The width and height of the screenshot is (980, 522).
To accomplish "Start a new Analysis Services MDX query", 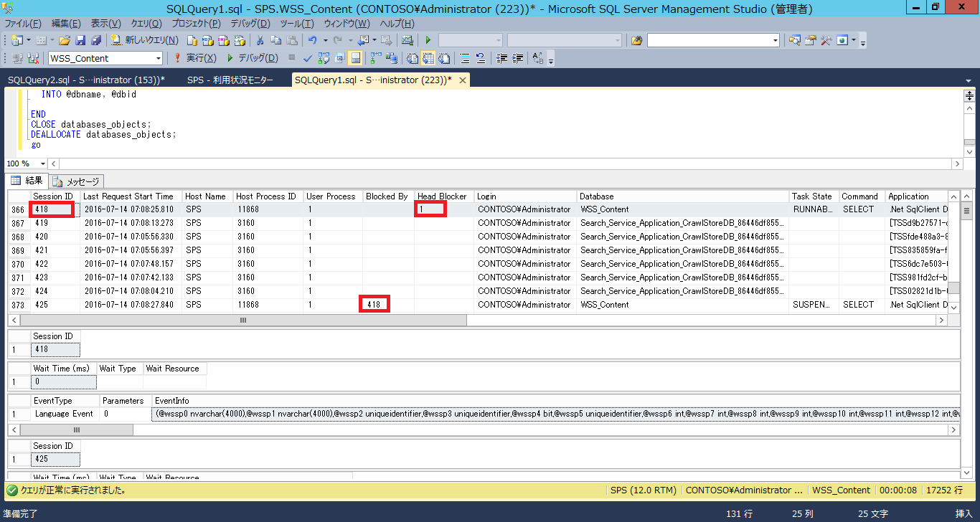I will pyautogui.click(x=208, y=40).
